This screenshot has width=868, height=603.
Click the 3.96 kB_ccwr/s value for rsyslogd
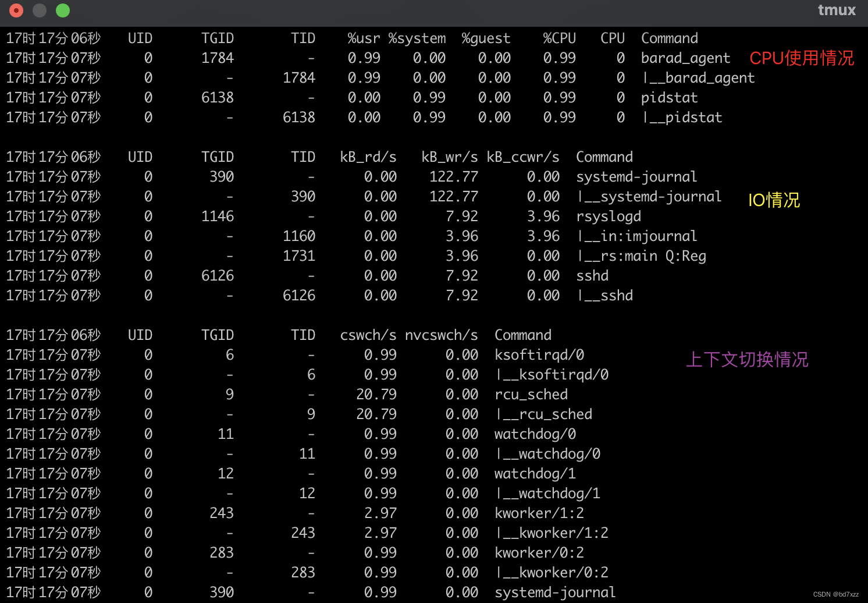coord(543,217)
